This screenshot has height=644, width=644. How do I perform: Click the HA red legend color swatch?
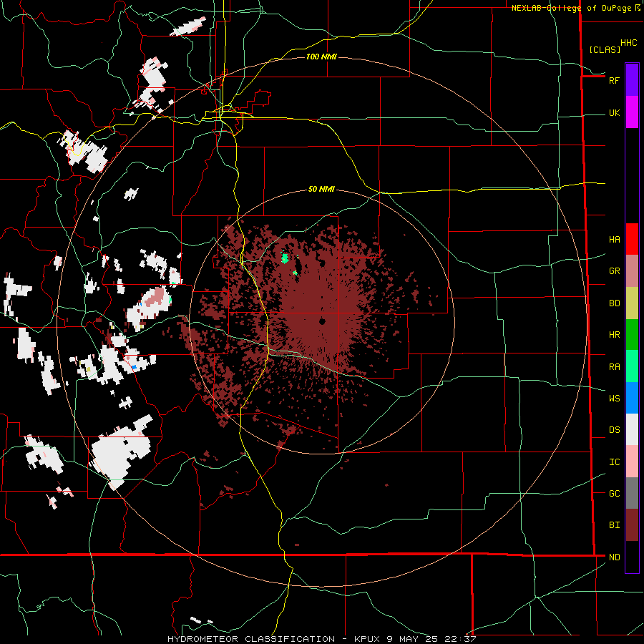(x=632, y=239)
